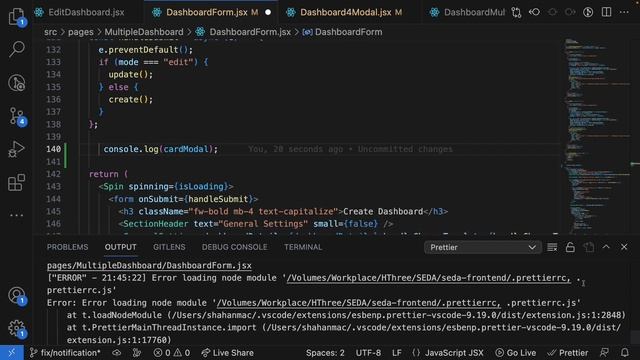Change indentation Spaces: 2 setting
The image size is (640, 360).
[x=325, y=353]
